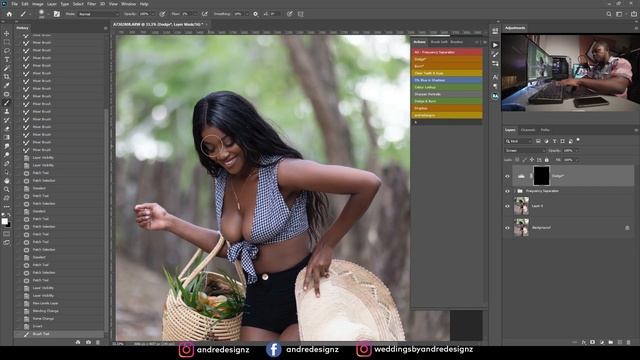
Task: Select the Rectangular Marquee tool
Action: 7,42
